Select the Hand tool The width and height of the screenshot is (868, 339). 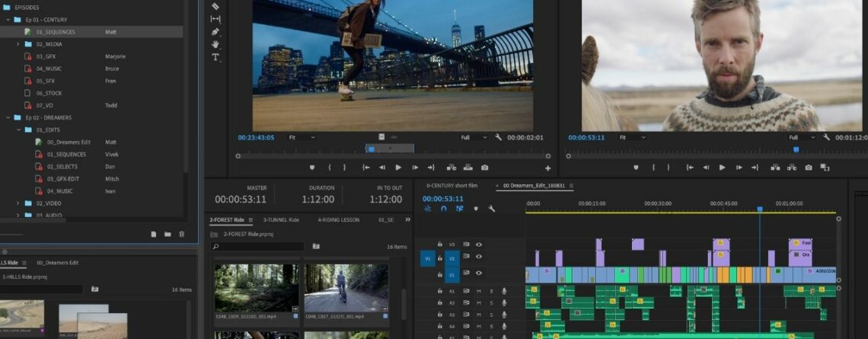pyautogui.click(x=215, y=44)
